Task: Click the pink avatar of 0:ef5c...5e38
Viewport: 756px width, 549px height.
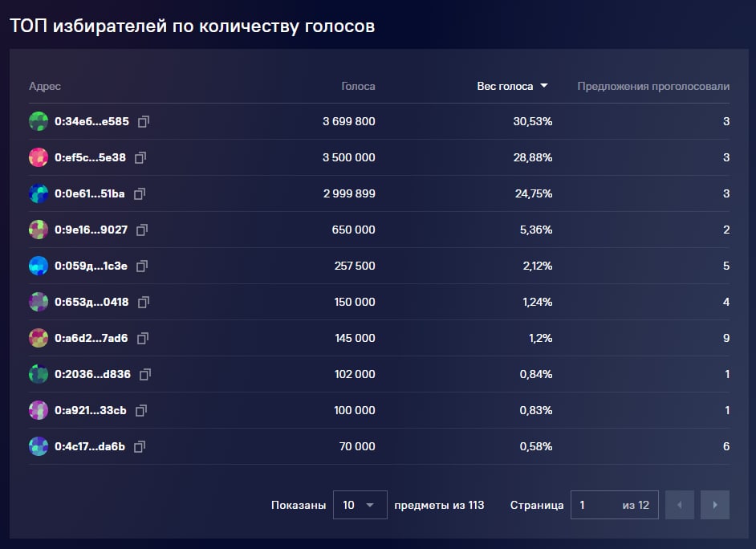Action: [x=39, y=158]
